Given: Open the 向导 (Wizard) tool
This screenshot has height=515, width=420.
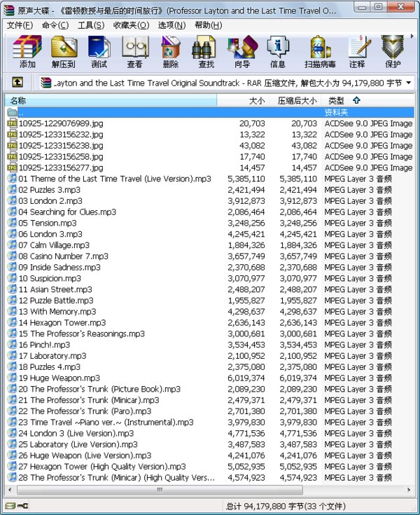Looking at the screenshot, I should pyautogui.click(x=242, y=53).
